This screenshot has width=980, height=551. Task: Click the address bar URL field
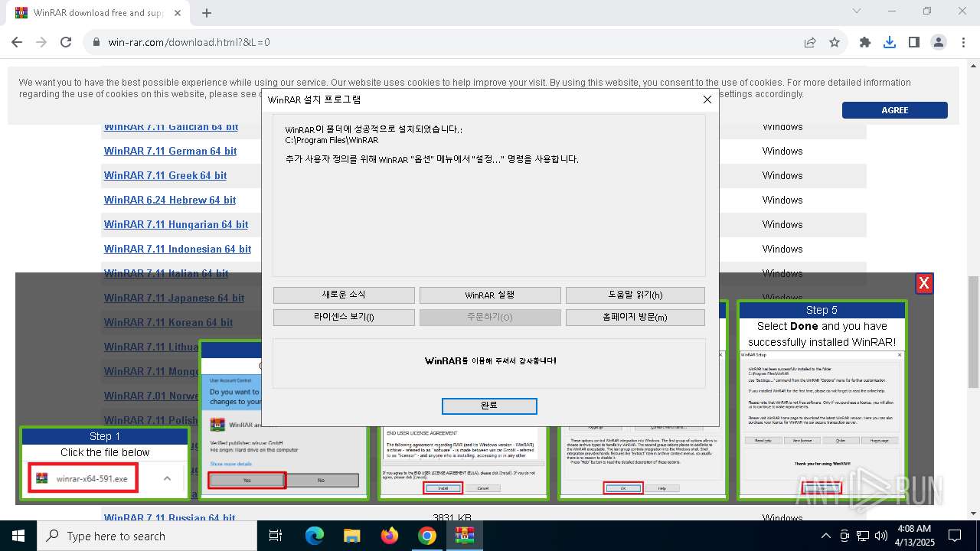[x=444, y=42]
